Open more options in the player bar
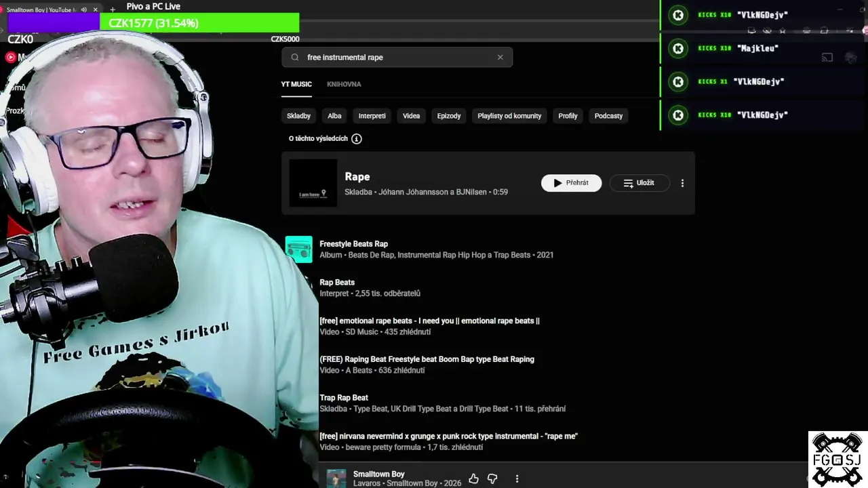 (x=517, y=479)
